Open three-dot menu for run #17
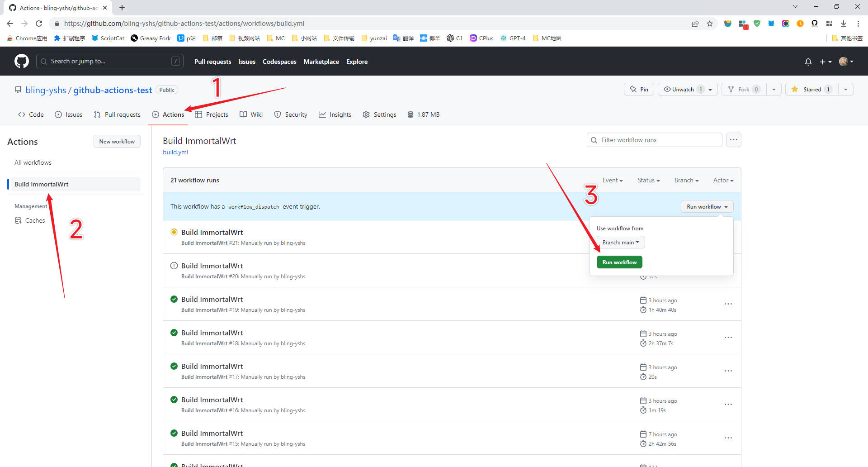The width and height of the screenshot is (868, 467). (x=728, y=371)
